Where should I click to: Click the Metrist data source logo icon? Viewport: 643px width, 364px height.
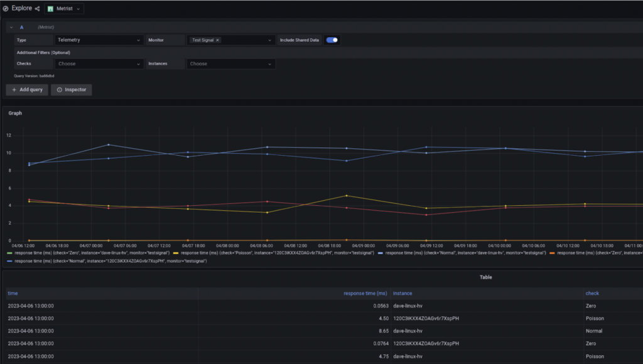50,9
